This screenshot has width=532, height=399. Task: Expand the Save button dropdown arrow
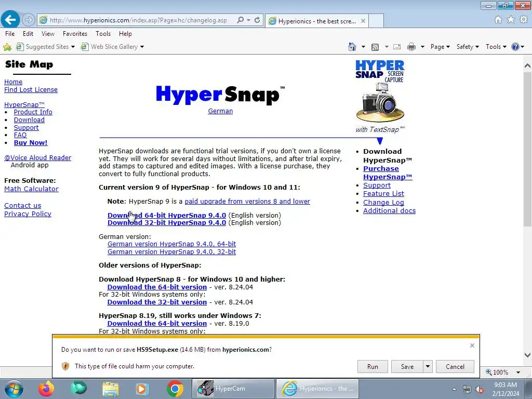coord(428,366)
